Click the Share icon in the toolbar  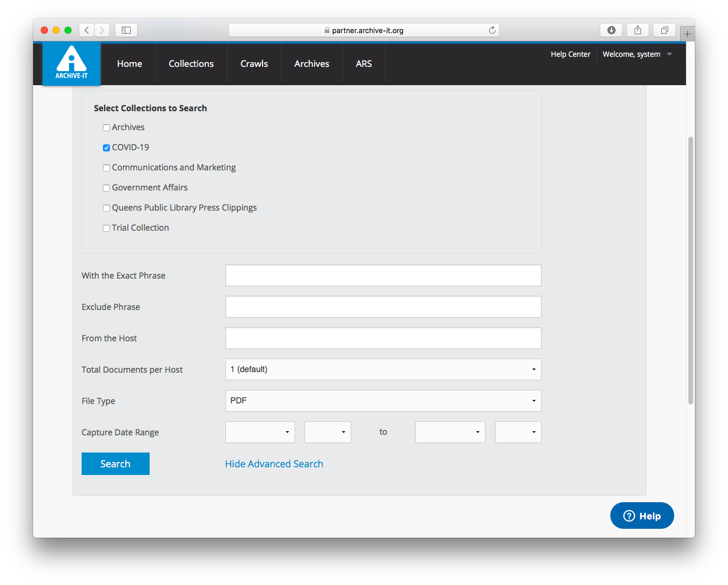pos(638,30)
